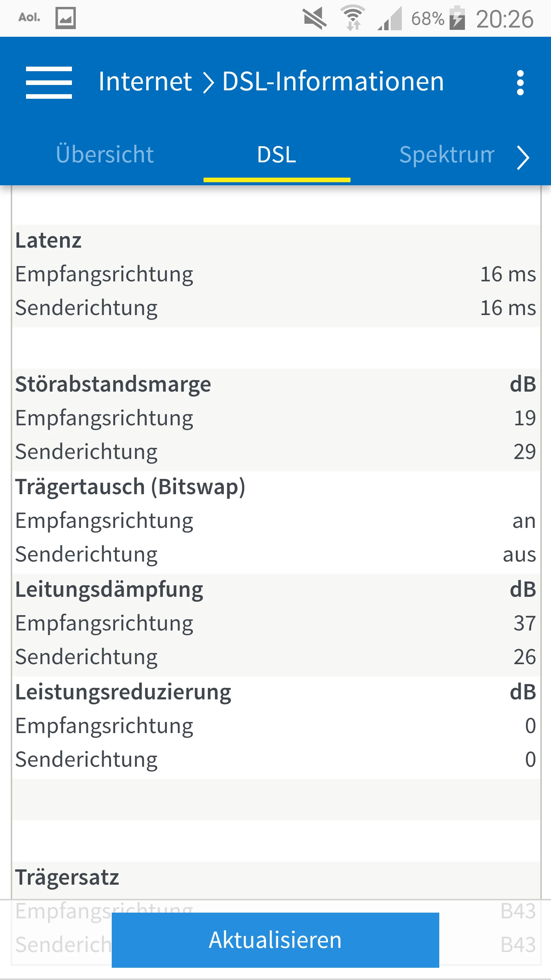The height and width of the screenshot is (980, 551).
Task: Tap the Wi-Fi status icon
Action: (353, 18)
